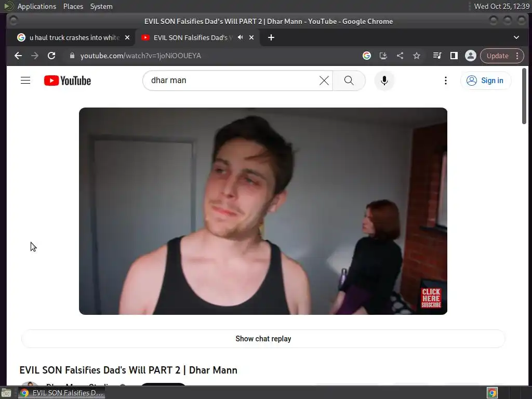Start voice search with microphone

[384, 81]
